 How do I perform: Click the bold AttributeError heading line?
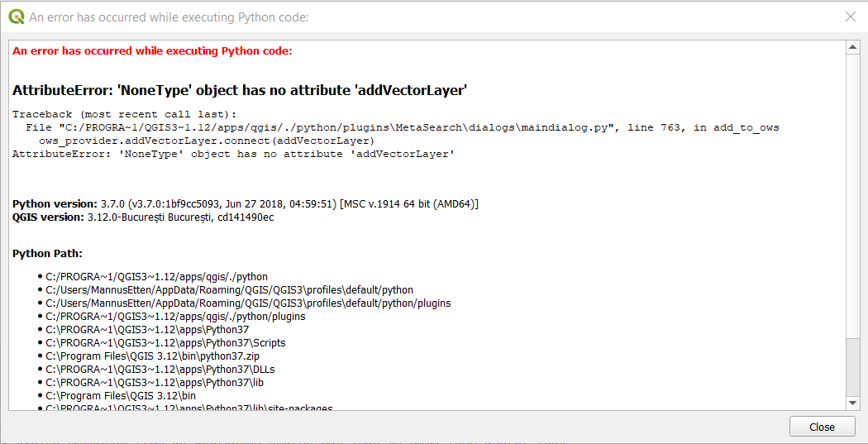pyautogui.click(x=240, y=90)
